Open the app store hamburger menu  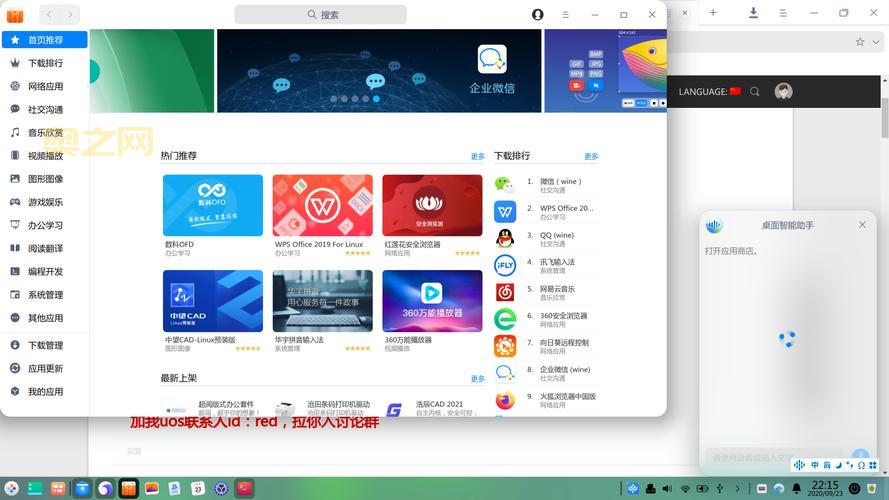click(x=565, y=15)
